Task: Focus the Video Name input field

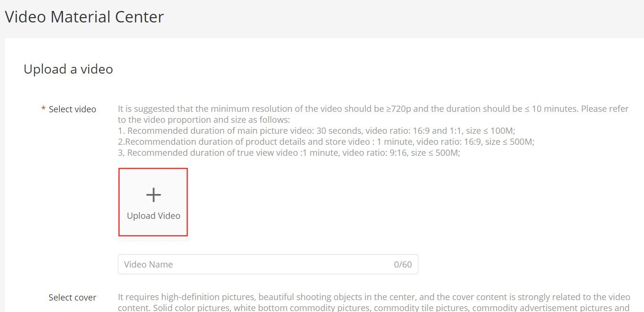Action: [x=268, y=264]
